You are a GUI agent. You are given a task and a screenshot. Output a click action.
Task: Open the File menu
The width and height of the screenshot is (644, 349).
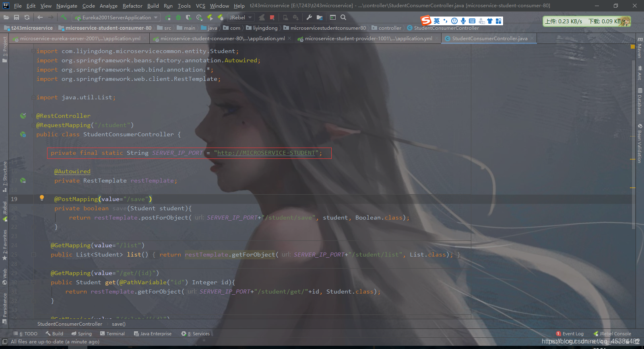[x=18, y=6]
